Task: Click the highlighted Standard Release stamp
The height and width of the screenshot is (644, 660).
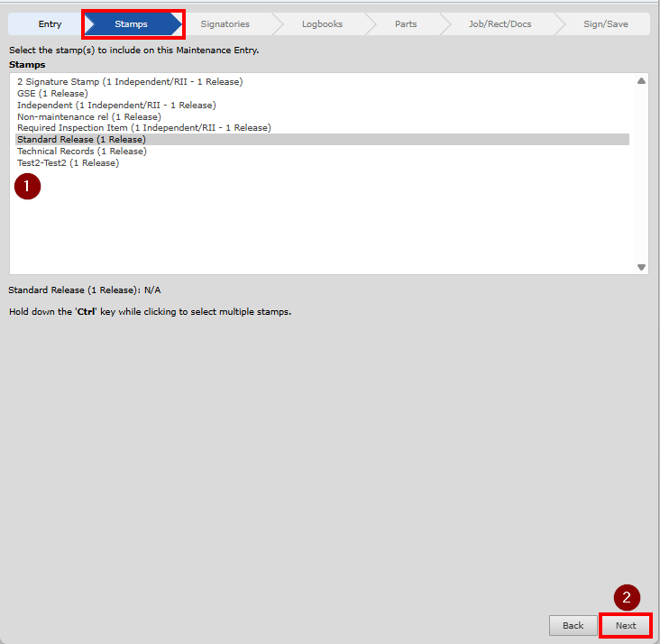Action: [x=81, y=140]
